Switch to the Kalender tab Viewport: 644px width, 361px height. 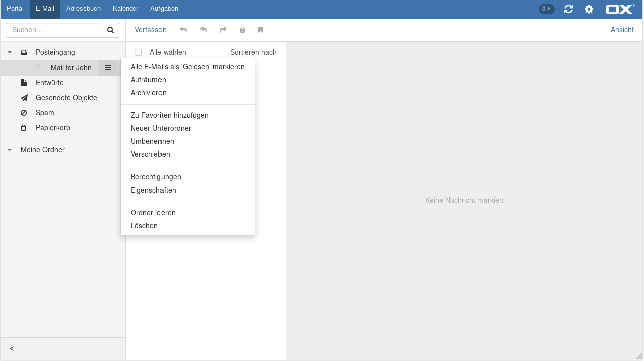coord(125,9)
